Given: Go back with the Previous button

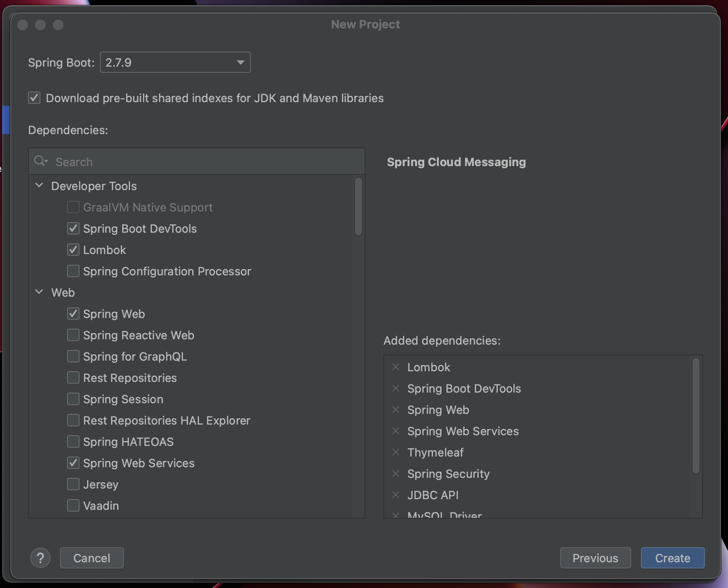Looking at the screenshot, I should tap(595, 558).
